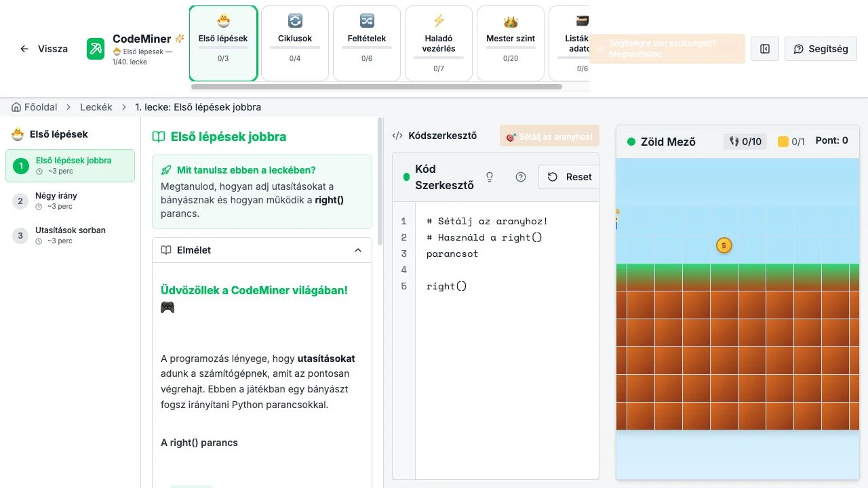Click the Vissza back label
Viewport: 868px width, 488px height.
point(53,49)
